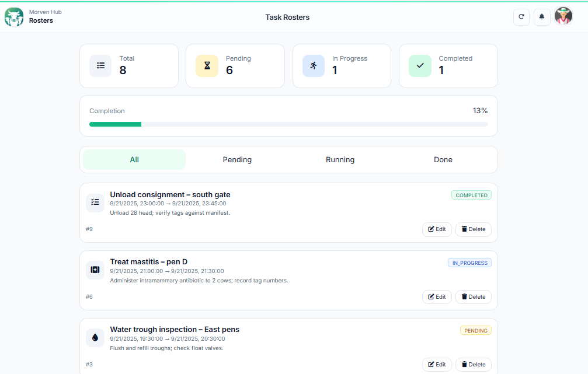Edit the water trough inspection task

[x=437, y=364]
